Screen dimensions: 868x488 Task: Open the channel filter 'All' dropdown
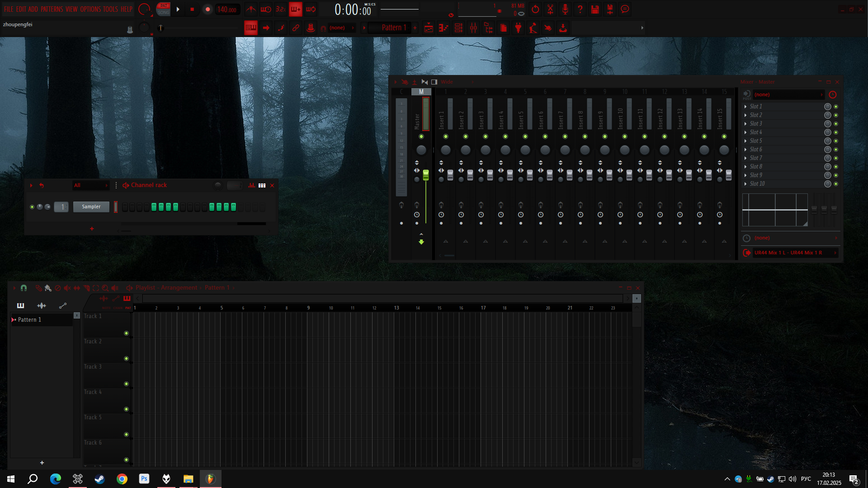coord(91,185)
